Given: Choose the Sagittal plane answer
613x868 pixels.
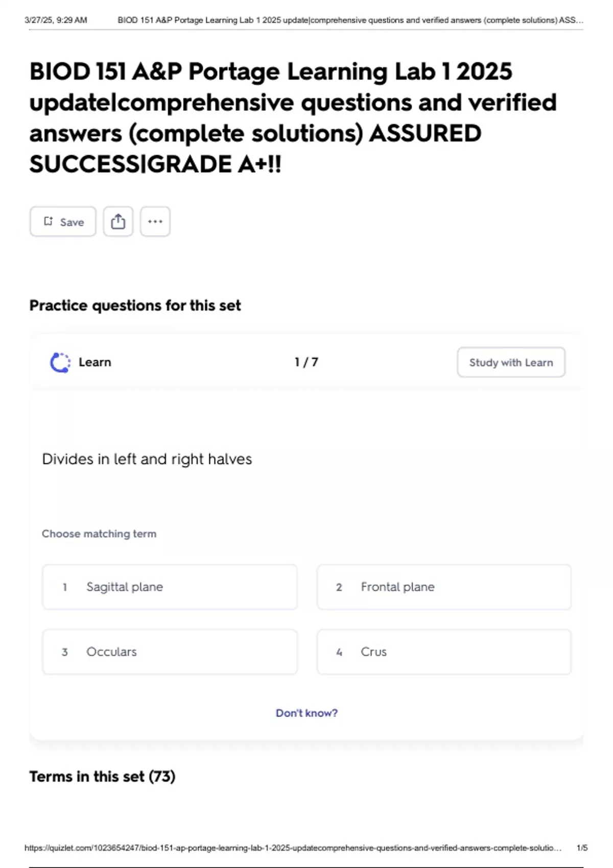Looking at the screenshot, I should tap(170, 587).
